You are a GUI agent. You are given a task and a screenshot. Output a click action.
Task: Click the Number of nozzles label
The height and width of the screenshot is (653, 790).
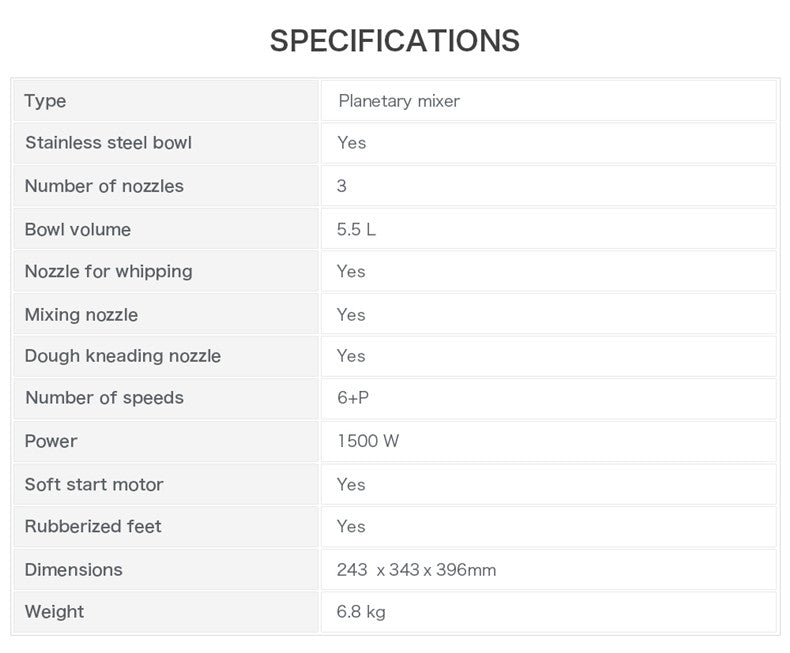click(x=104, y=186)
